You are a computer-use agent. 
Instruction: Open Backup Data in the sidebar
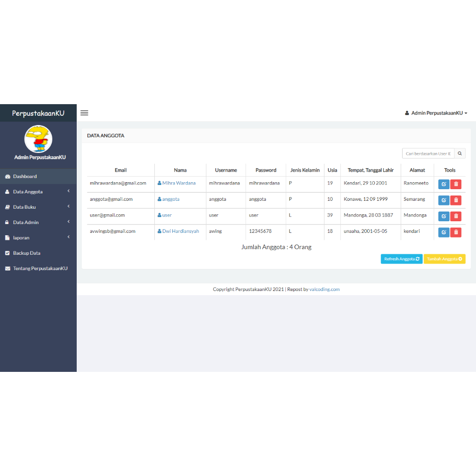pyautogui.click(x=38, y=253)
